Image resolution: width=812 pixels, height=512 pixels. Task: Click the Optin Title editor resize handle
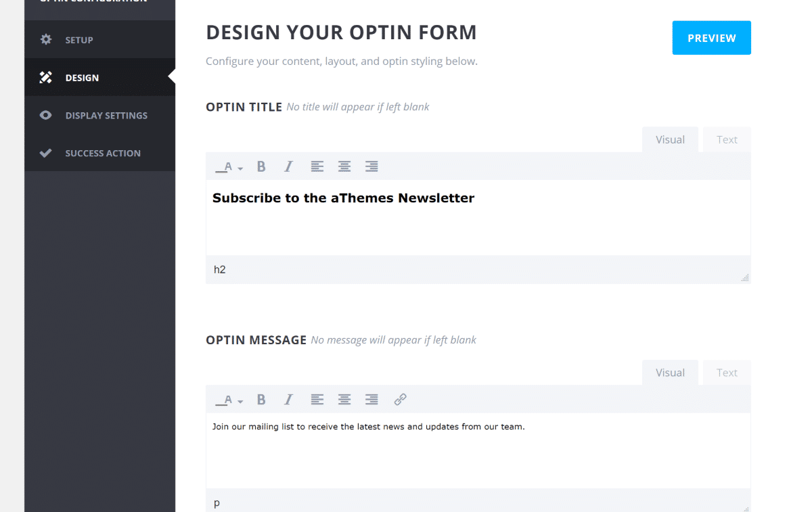tap(745, 277)
